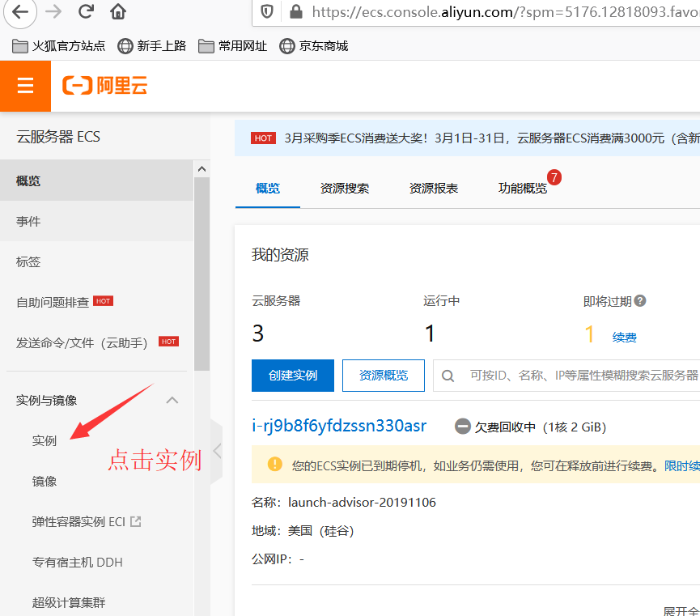Click the 欠费回收中 status icon

463,426
